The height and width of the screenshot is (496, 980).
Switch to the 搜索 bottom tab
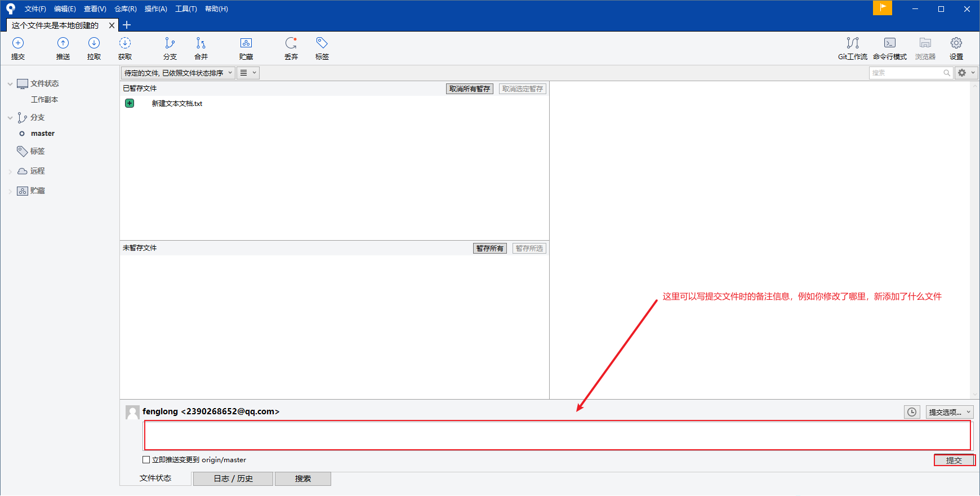coord(303,479)
